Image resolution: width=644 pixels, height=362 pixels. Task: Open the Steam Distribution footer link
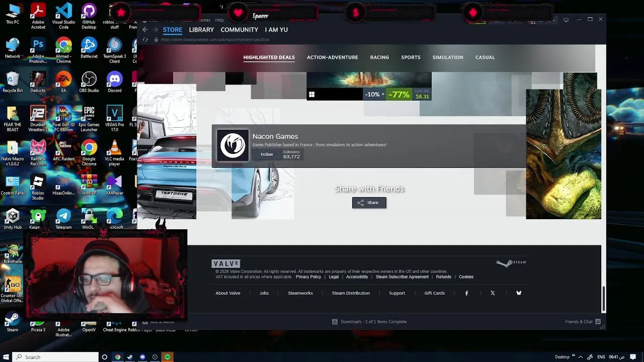click(x=351, y=293)
